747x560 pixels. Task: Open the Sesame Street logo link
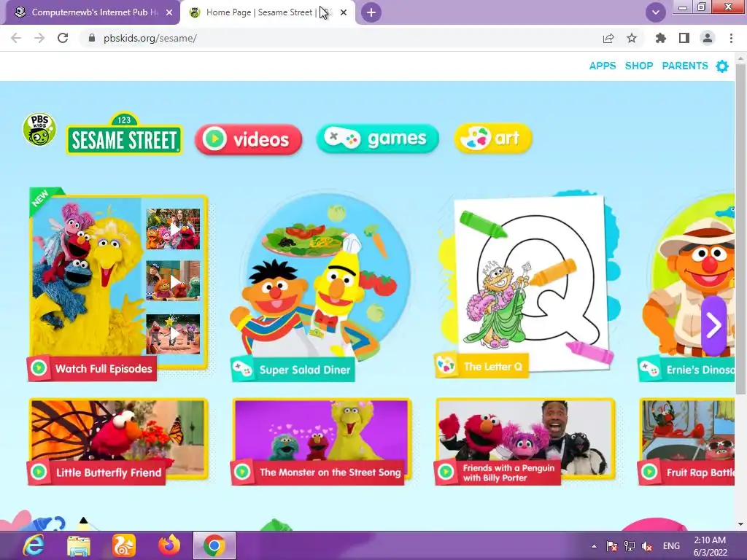tap(124, 134)
